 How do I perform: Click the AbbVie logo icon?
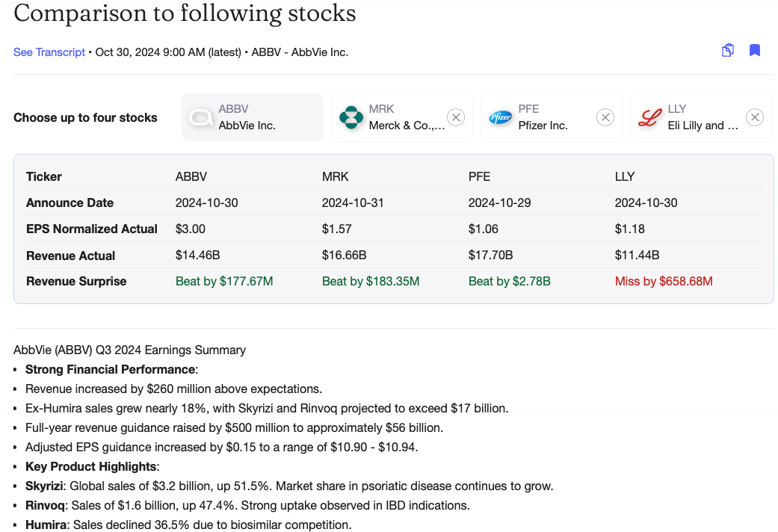[201, 117]
